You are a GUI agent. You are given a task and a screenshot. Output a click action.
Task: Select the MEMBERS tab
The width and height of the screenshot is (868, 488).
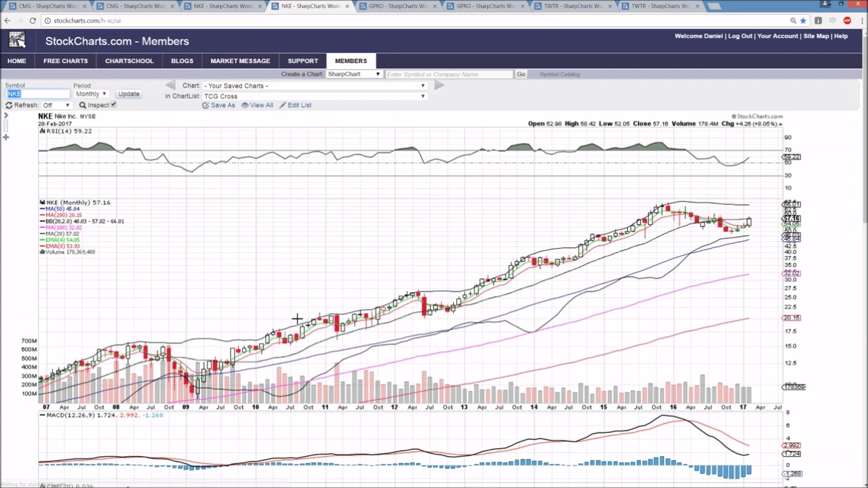click(x=351, y=61)
